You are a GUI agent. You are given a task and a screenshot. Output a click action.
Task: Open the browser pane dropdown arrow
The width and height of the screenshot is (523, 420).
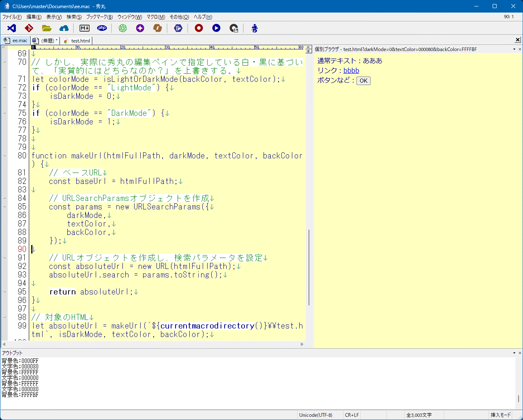pyautogui.click(x=514, y=49)
